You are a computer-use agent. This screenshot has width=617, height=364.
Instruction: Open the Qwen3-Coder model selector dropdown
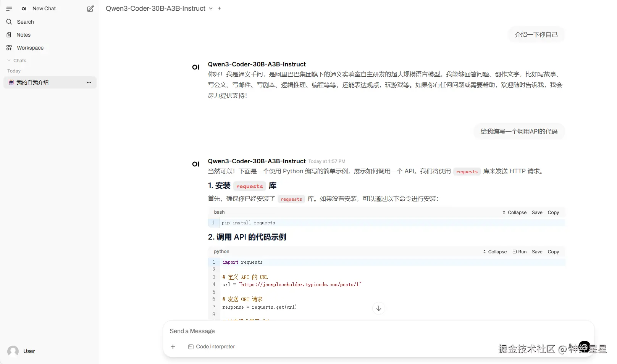point(211,8)
